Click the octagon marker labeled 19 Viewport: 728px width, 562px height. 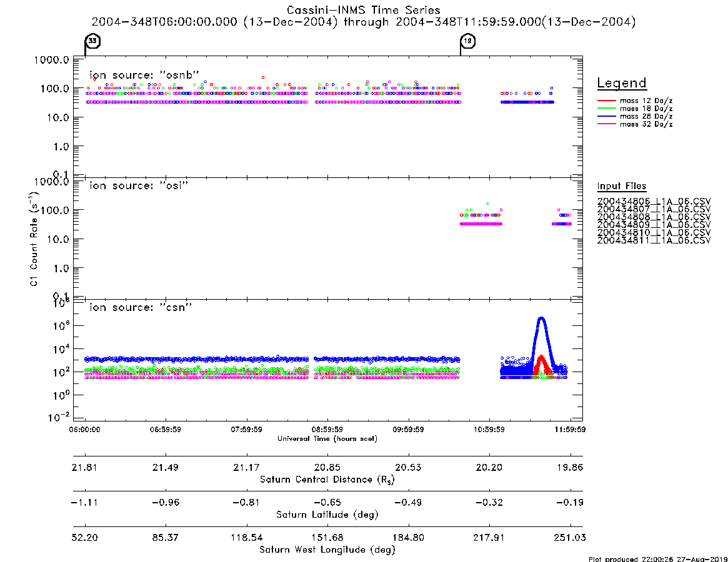click(468, 41)
